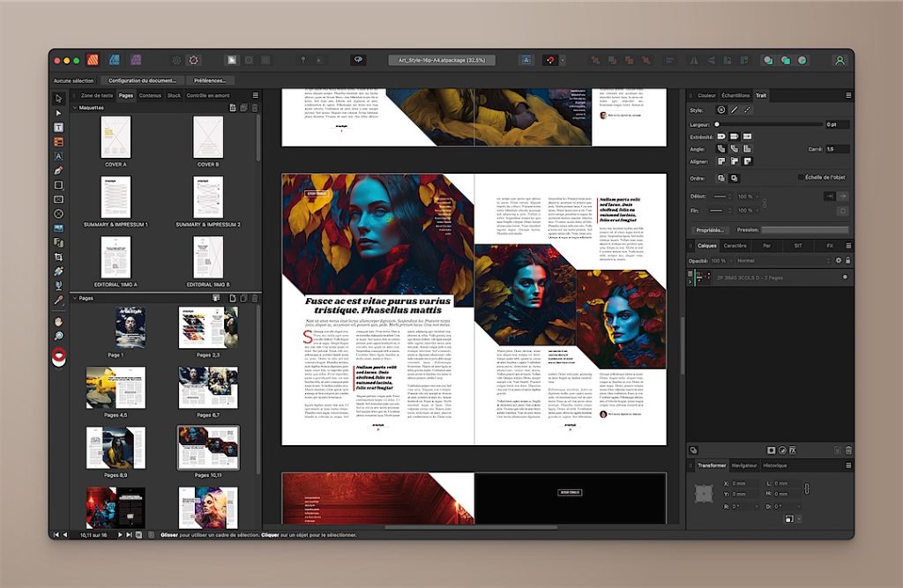Select the Rectangle shape tool
Viewport: 903px width, 588px height.
click(59, 185)
